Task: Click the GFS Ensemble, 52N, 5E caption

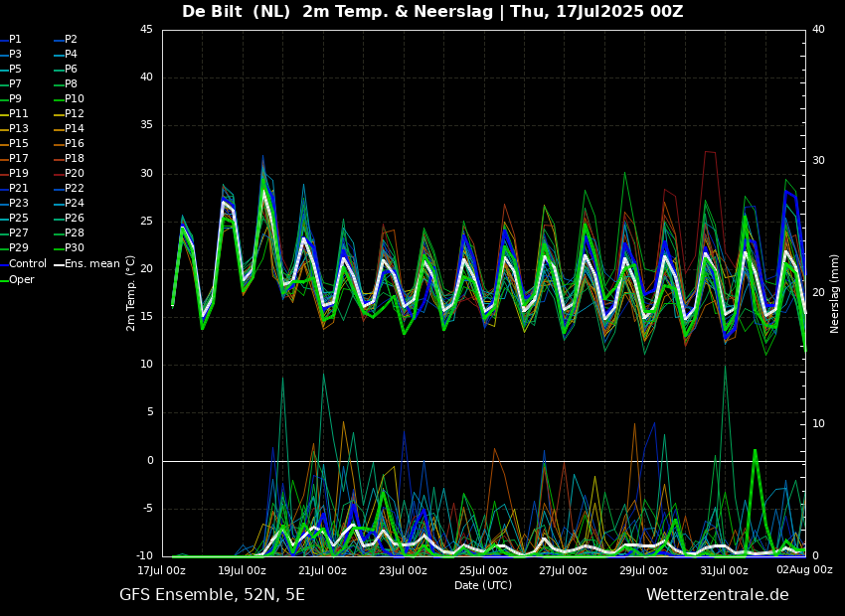Action: click(212, 595)
